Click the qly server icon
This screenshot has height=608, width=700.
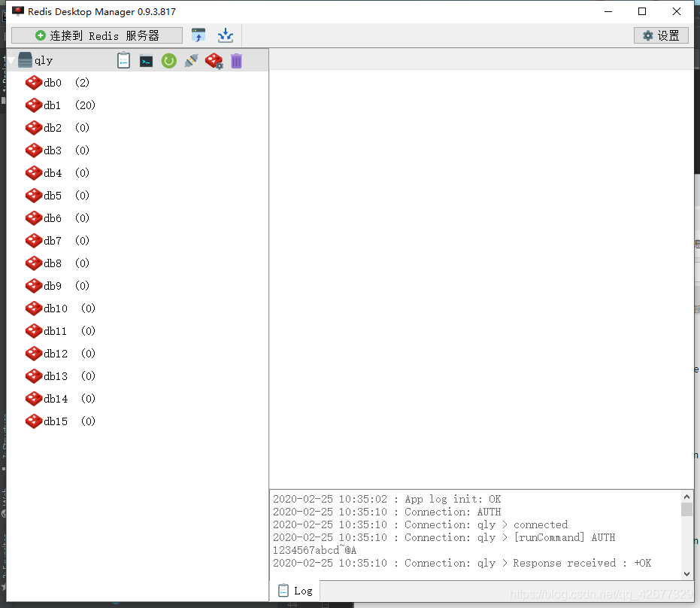click(25, 60)
